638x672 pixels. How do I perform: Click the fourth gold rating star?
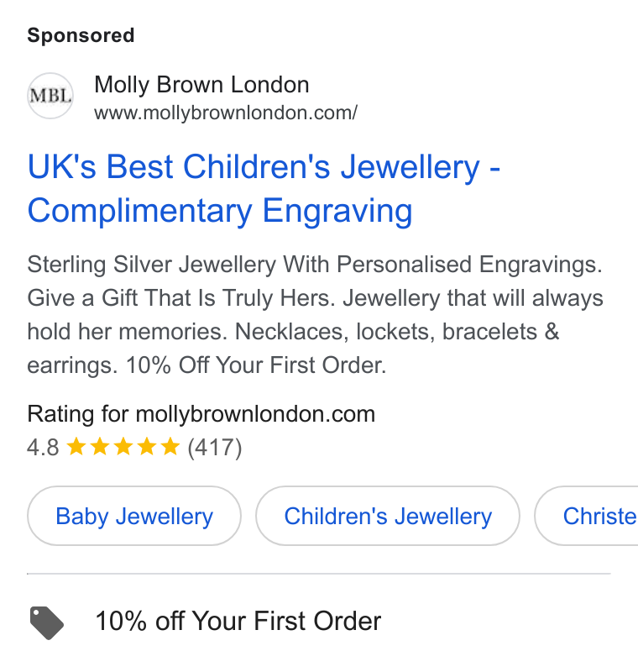click(x=147, y=446)
